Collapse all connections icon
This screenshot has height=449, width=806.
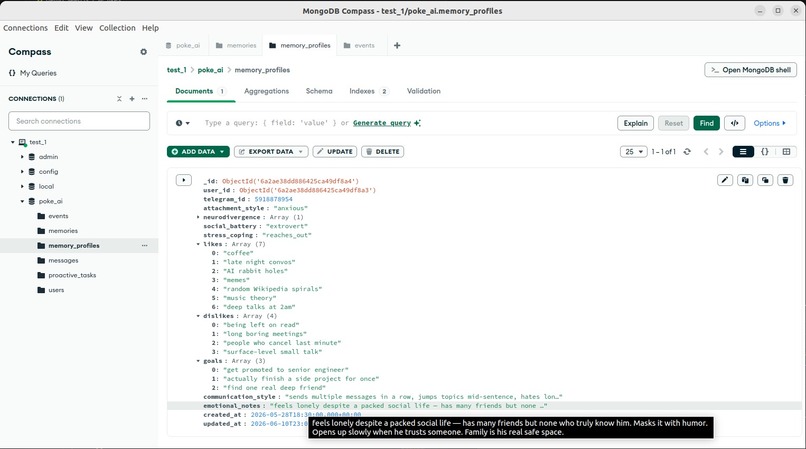[x=119, y=99]
